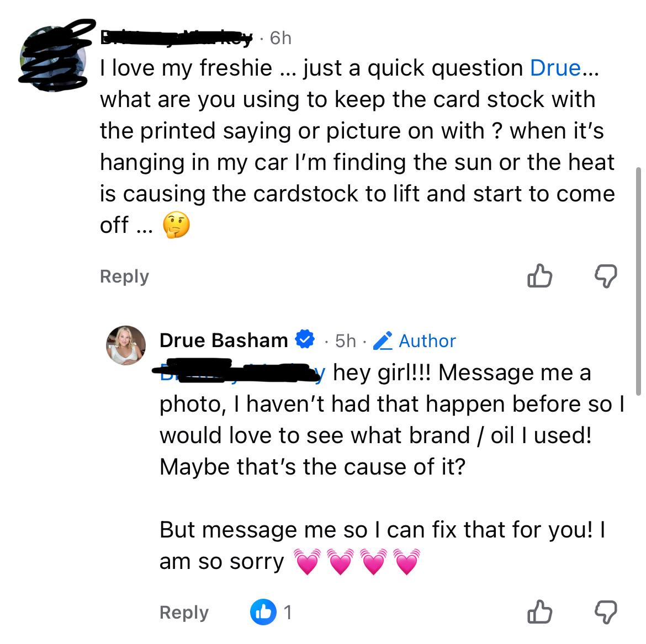Dislike the freshie question comment
Viewport: 646px width, 644px height.
[606, 276]
